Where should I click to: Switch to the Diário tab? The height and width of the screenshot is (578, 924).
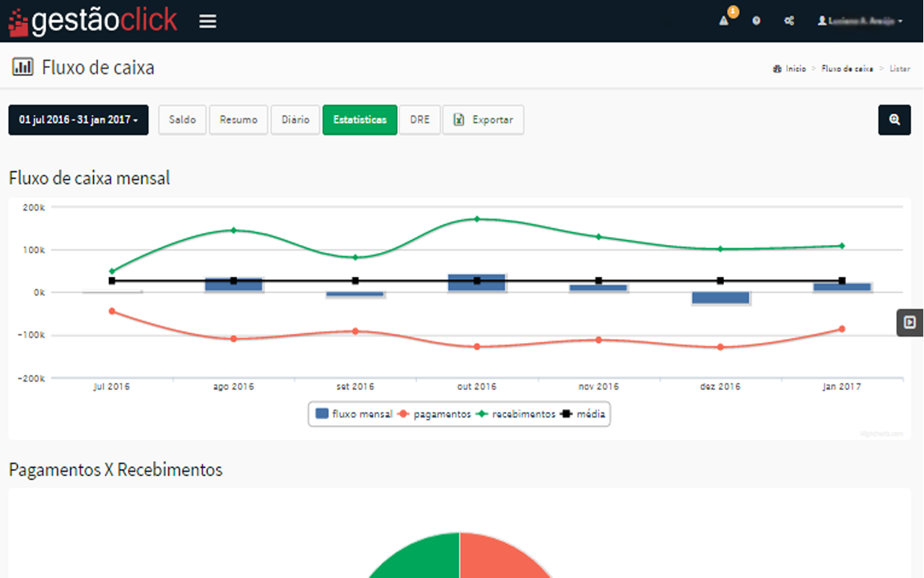[x=296, y=120]
